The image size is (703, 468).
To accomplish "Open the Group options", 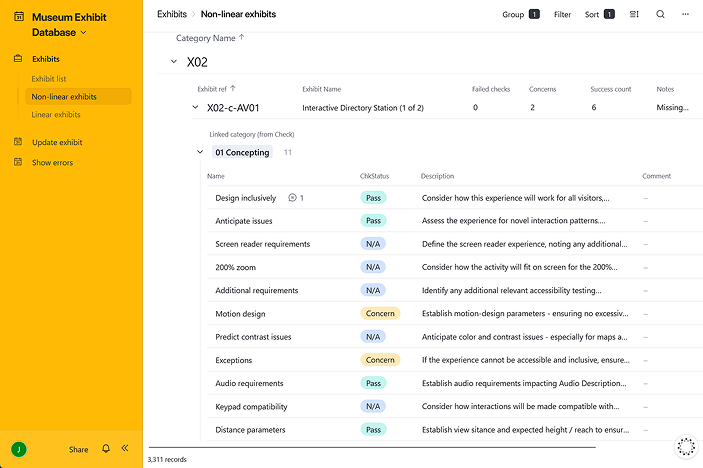I will point(521,14).
